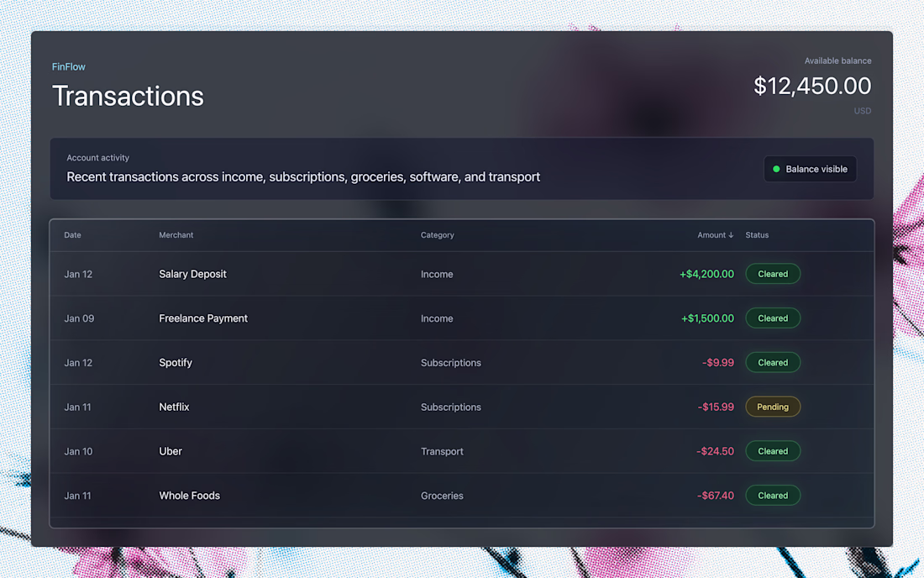Screen dimensions: 924x578
Task: Click the Subscriptions category in Netflix row
Action: 451,407
